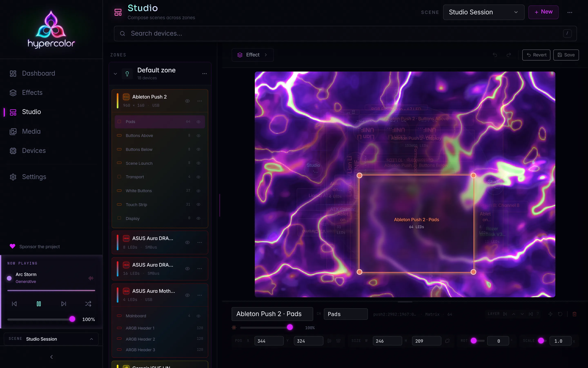
Task: Click the undo arrow icon
Action: click(x=495, y=55)
